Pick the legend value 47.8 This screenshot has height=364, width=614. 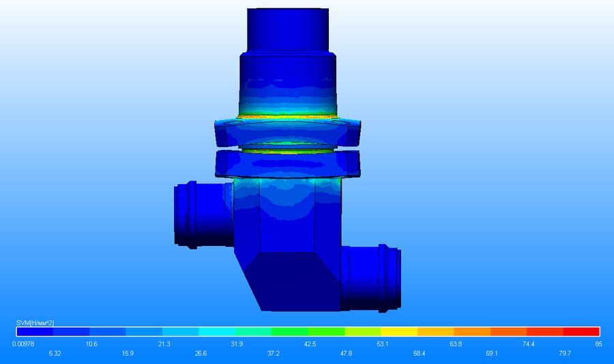[346, 353]
